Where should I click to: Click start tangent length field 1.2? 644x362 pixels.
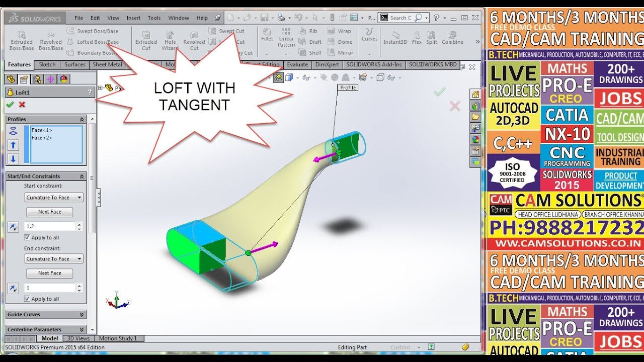point(49,227)
